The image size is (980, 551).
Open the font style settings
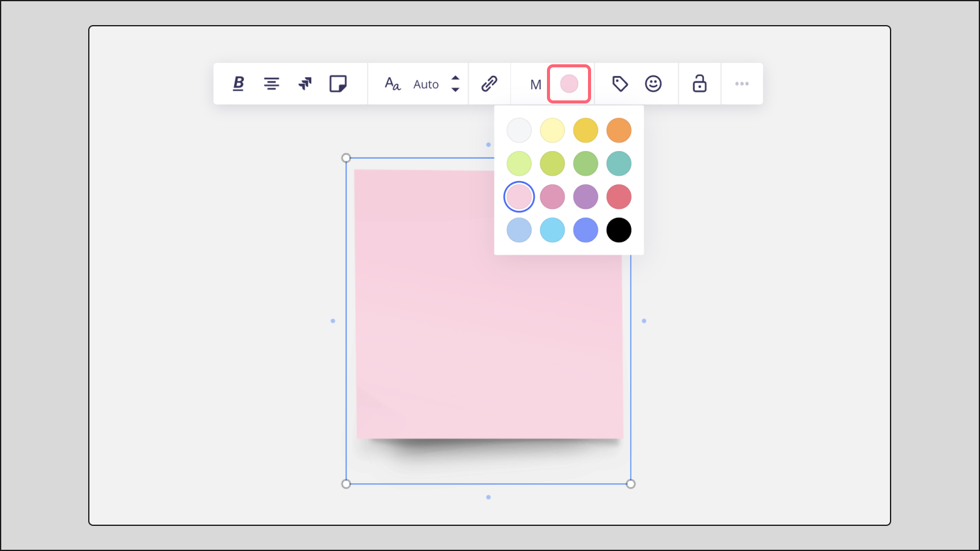[392, 84]
